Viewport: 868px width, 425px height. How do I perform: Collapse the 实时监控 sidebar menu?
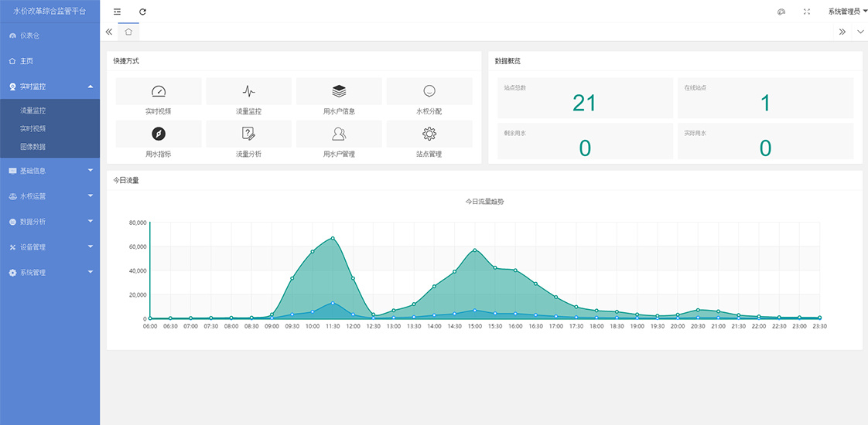point(50,87)
